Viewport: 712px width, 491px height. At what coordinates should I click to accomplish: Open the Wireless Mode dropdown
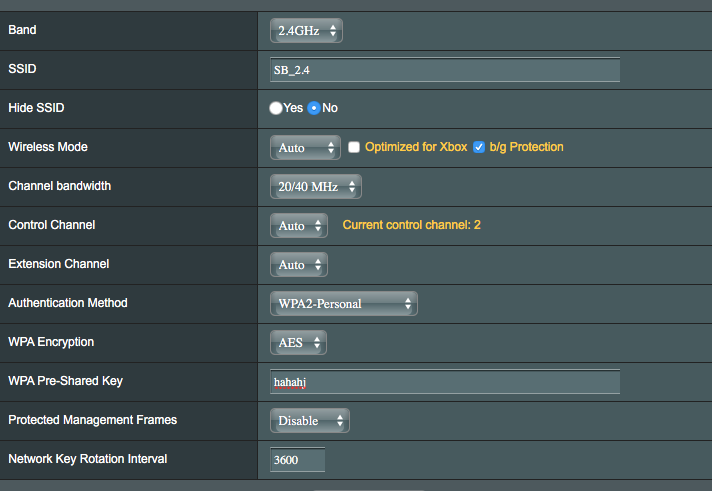[305, 148]
